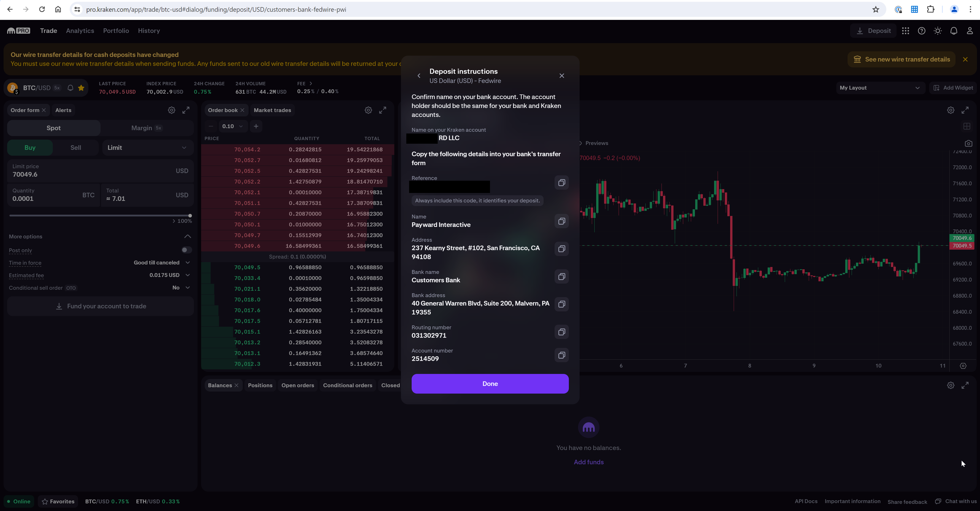
Task: Expand the My Layout dropdown
Action: click(x=879, y=88)
